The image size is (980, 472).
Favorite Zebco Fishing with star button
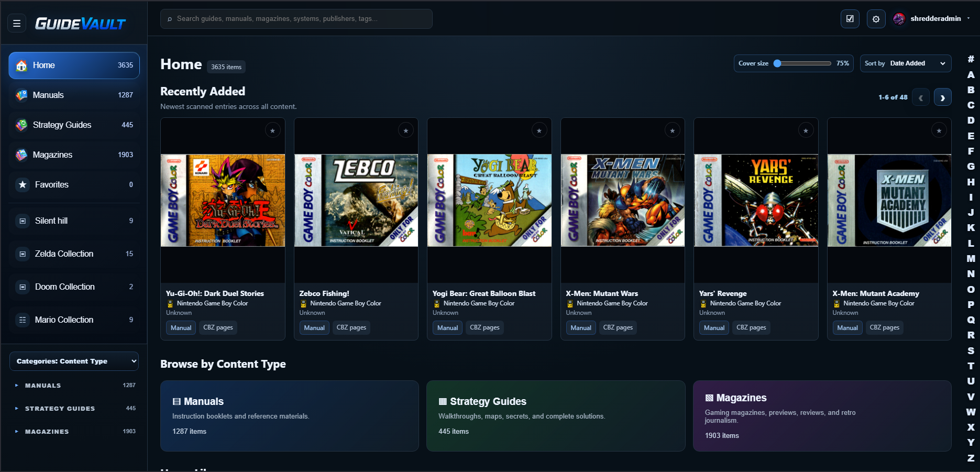tap(406, 130)
